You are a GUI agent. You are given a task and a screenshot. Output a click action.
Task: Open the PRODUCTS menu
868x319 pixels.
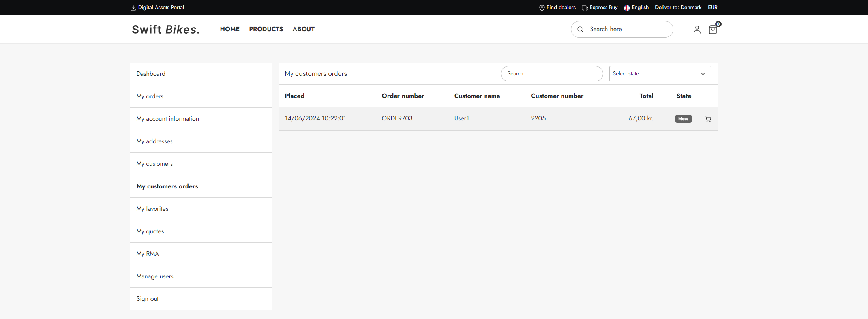(266, 29)
